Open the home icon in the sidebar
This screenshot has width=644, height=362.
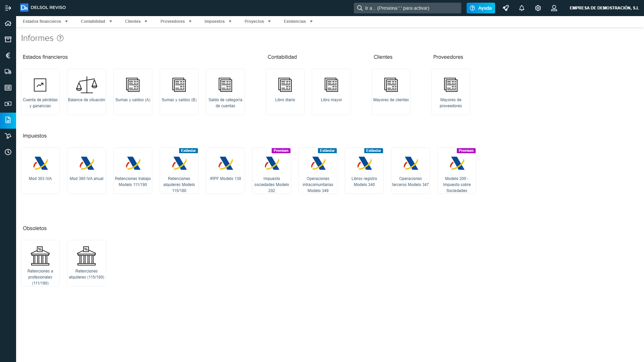click(8, 23)
